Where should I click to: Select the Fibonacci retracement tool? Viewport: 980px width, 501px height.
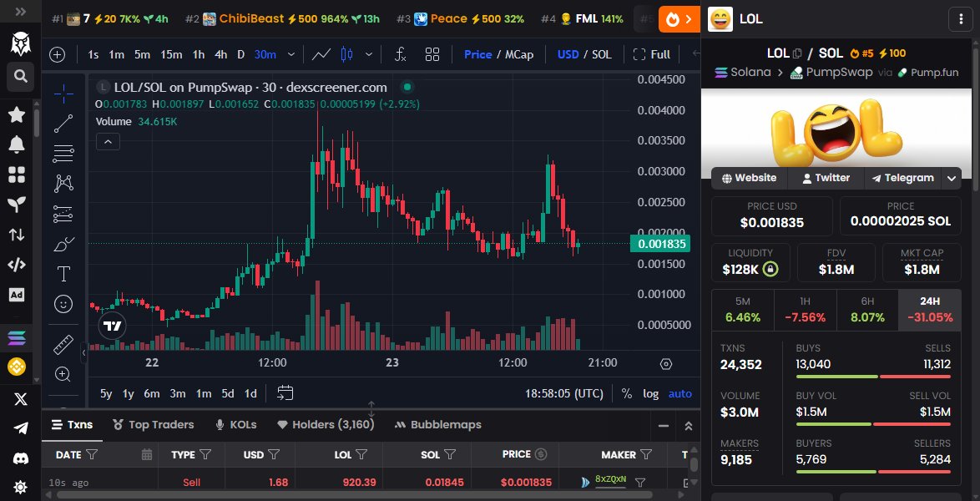(63, 154)
